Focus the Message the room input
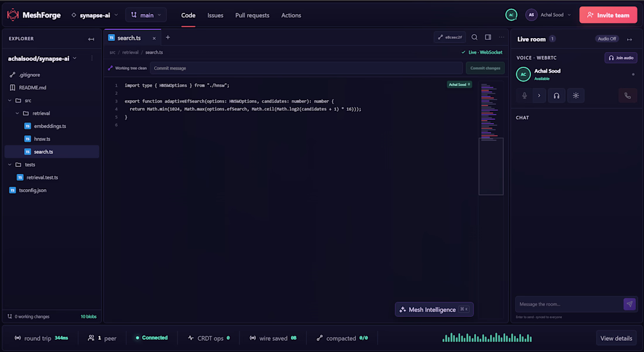644x352 pixels. pos(569,305)
